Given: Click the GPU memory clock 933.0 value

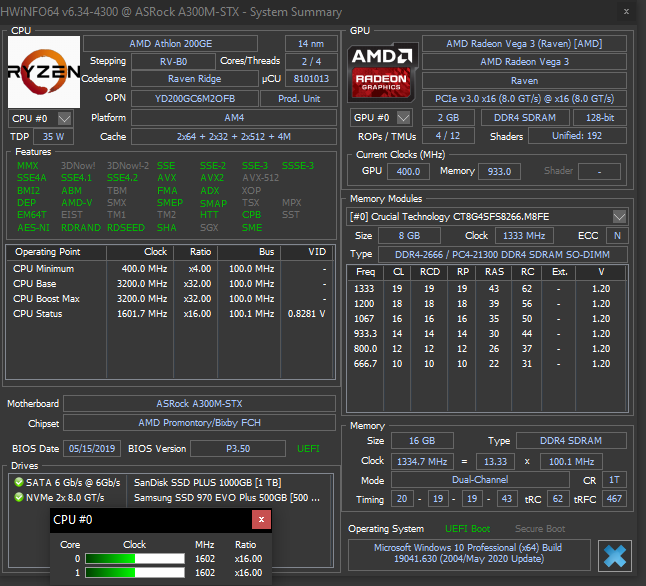Looking at the screenshot, I should coord(499,171).
